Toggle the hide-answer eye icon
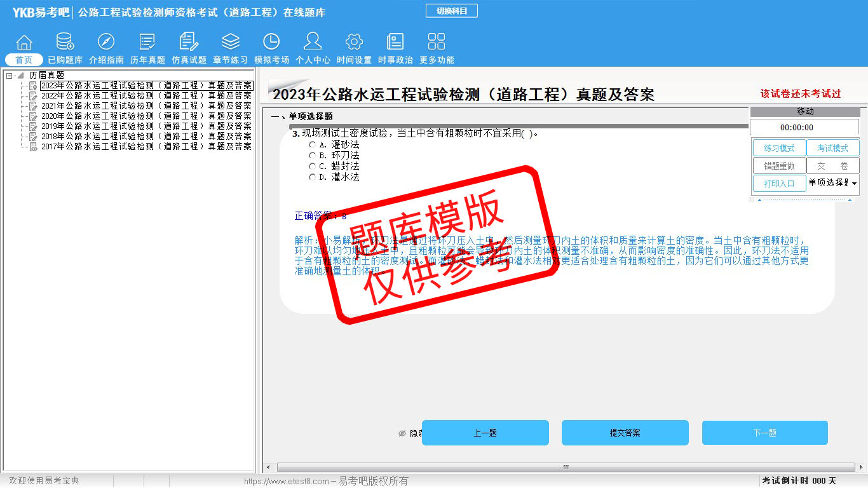The width and height of the screenshot is (868, 488). tap(402, 433)
